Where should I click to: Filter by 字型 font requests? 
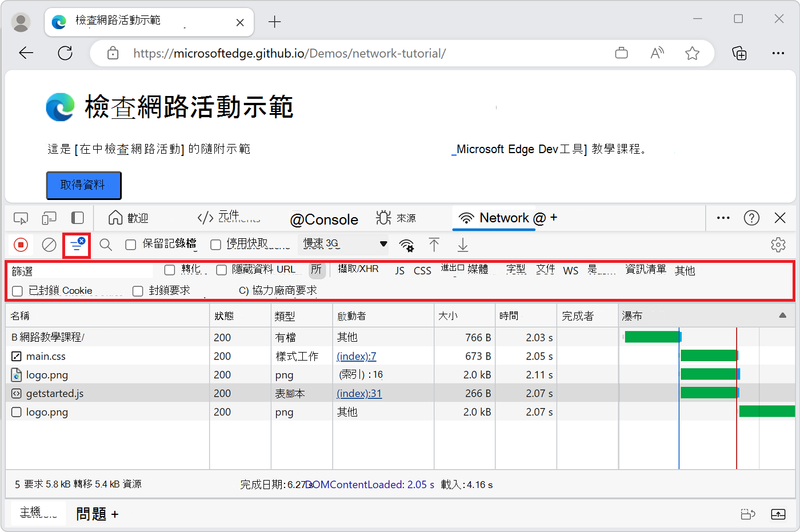pyautogui.click(x=516, y=269)
